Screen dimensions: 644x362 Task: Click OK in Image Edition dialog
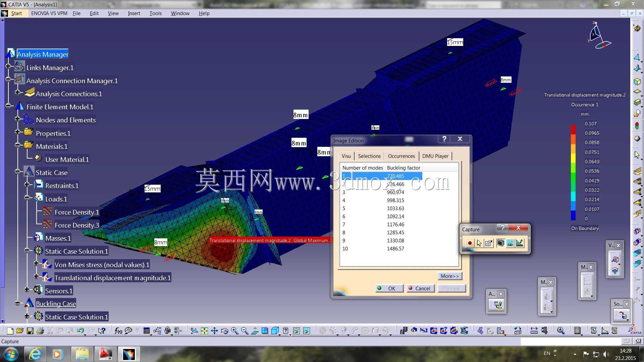389,288
